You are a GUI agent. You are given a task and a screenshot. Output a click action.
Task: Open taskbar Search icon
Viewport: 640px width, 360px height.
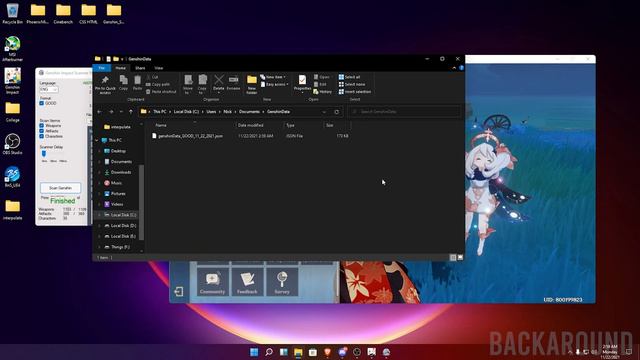coord(269,352)
